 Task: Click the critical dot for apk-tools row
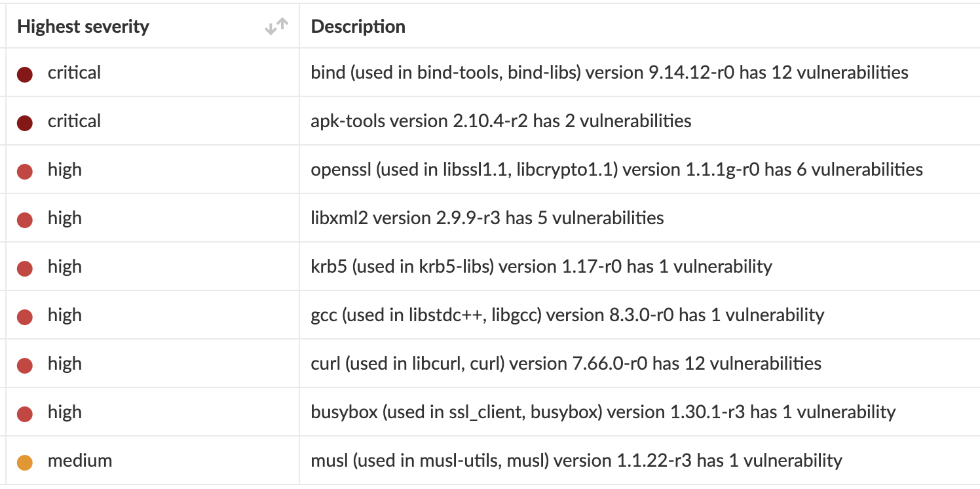point(25,123)
